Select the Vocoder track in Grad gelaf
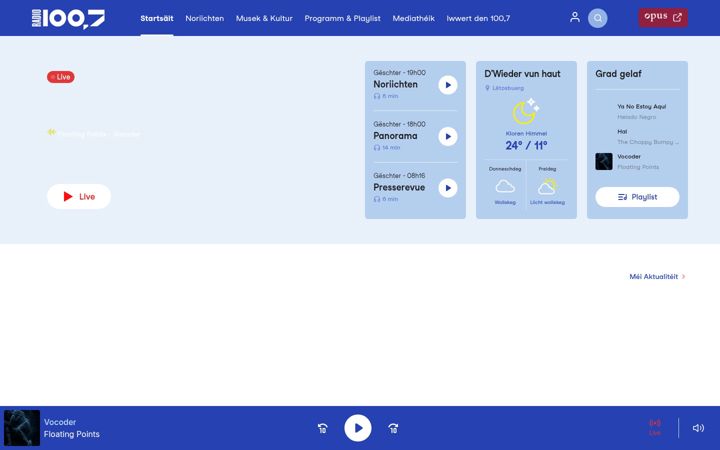The width and height of the screenshot is (720, 450). (629, 157)
